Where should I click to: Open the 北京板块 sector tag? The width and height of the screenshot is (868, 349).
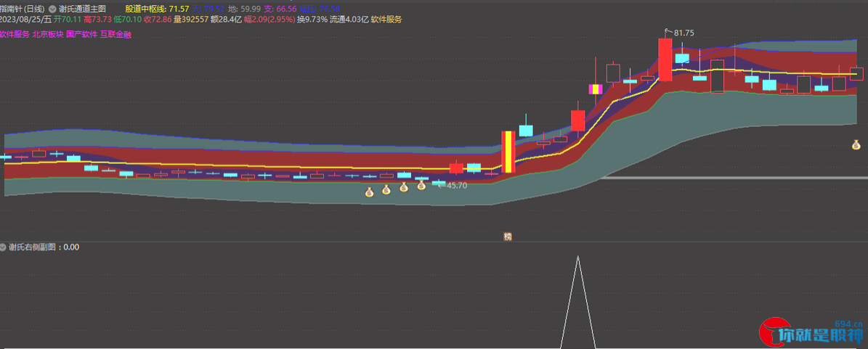point(48,34)
